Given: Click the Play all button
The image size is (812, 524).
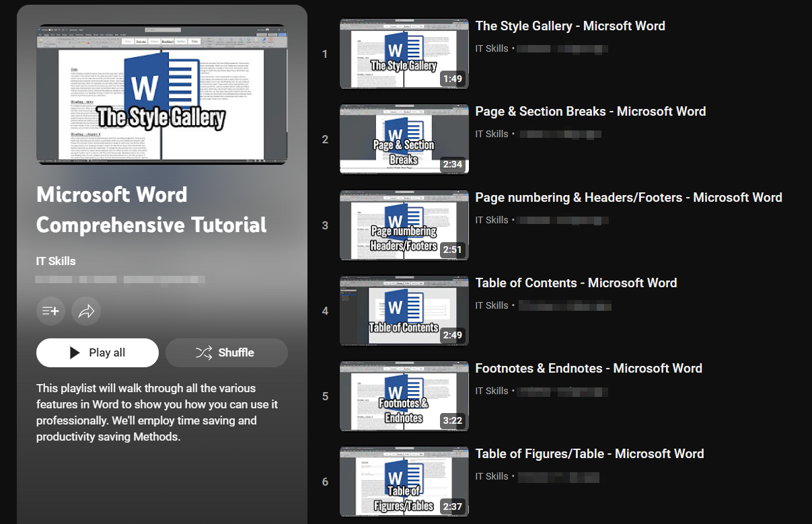Looking at the screenshot, I should [98, 352].
